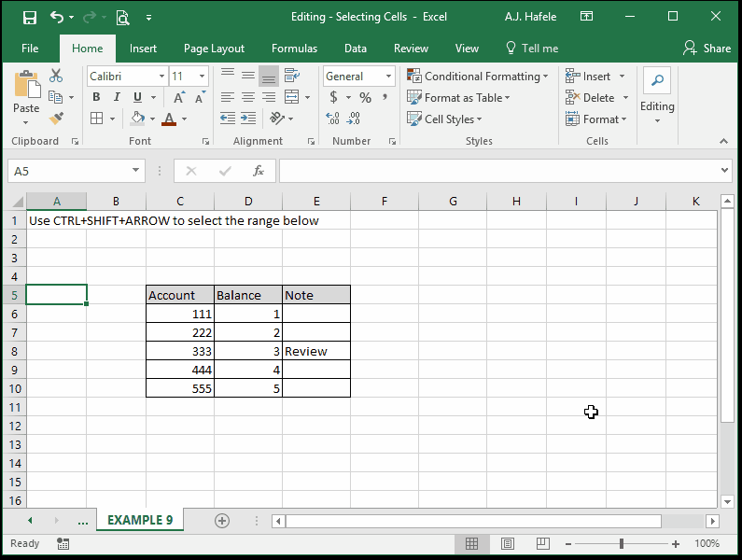Open the Paste options arrow

pyautogui.click(x=25, y=122)
